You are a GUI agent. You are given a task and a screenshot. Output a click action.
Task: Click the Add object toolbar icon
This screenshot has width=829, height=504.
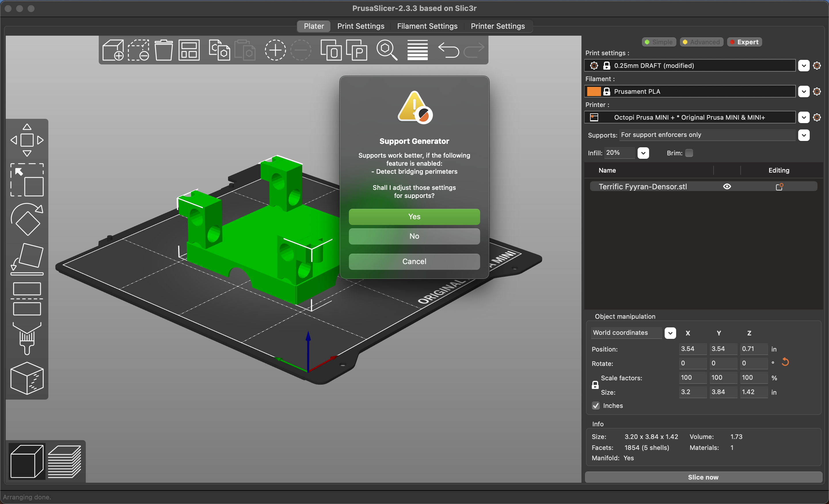point(113,50)
